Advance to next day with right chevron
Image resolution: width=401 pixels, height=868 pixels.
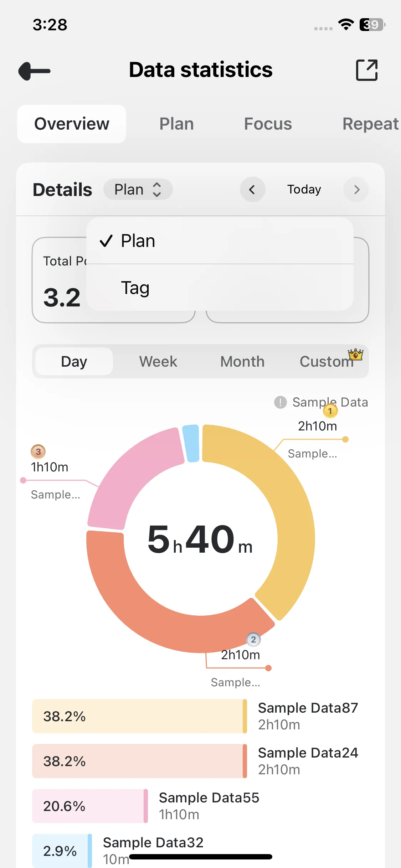coord(356,190)
